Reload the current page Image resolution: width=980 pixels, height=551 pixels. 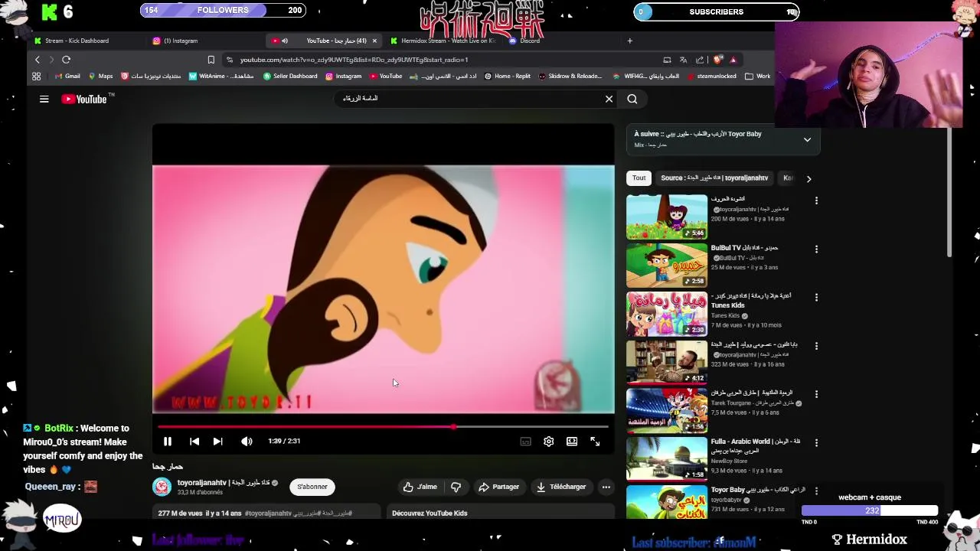[66, 60]
